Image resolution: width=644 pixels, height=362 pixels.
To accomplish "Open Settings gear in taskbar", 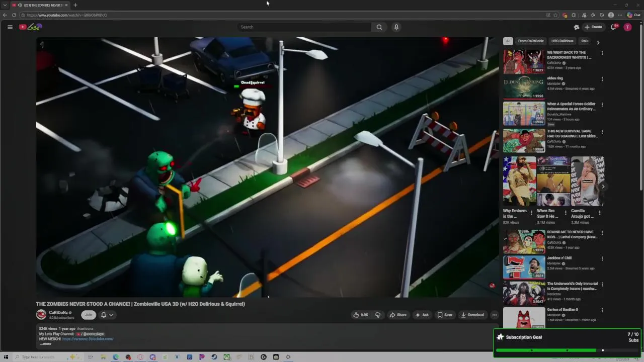I will [x=288, y=357].
